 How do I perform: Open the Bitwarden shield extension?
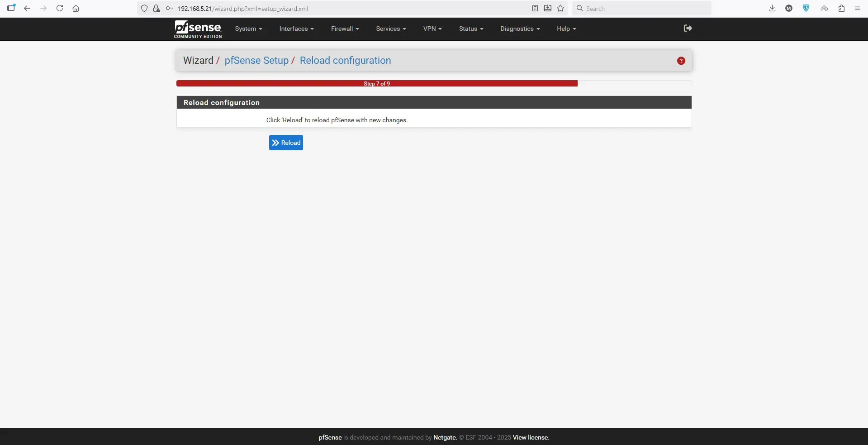point(806,8)
